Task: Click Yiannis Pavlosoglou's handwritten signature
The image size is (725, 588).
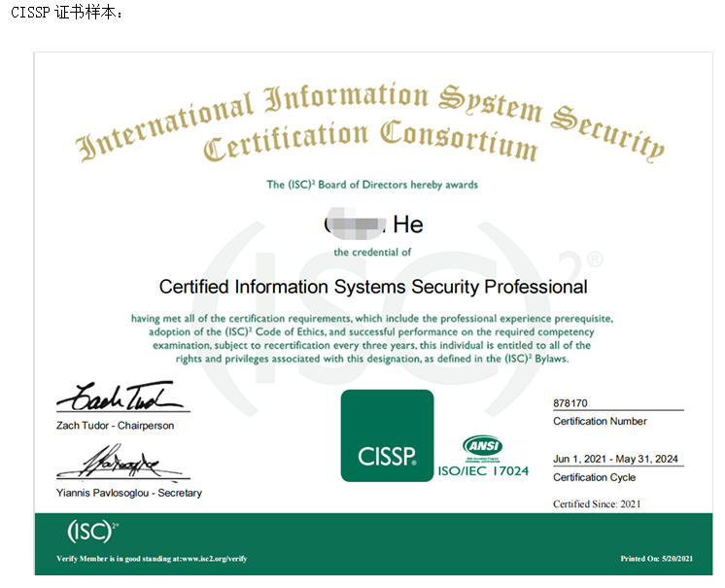Action: coord(121,462)
